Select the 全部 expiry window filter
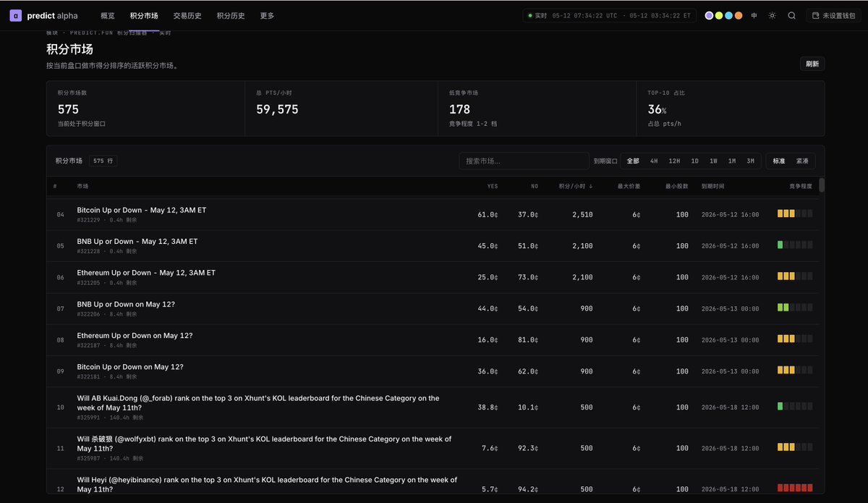 (633, 161)
